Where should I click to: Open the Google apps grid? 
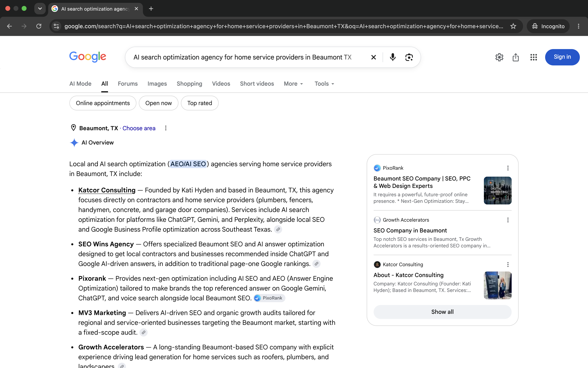[x=533, y=57]
